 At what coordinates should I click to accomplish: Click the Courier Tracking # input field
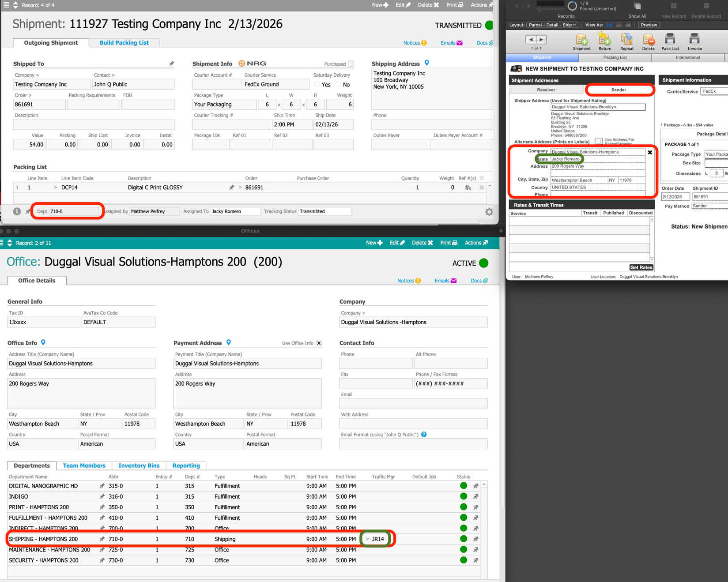pos(231,124)
